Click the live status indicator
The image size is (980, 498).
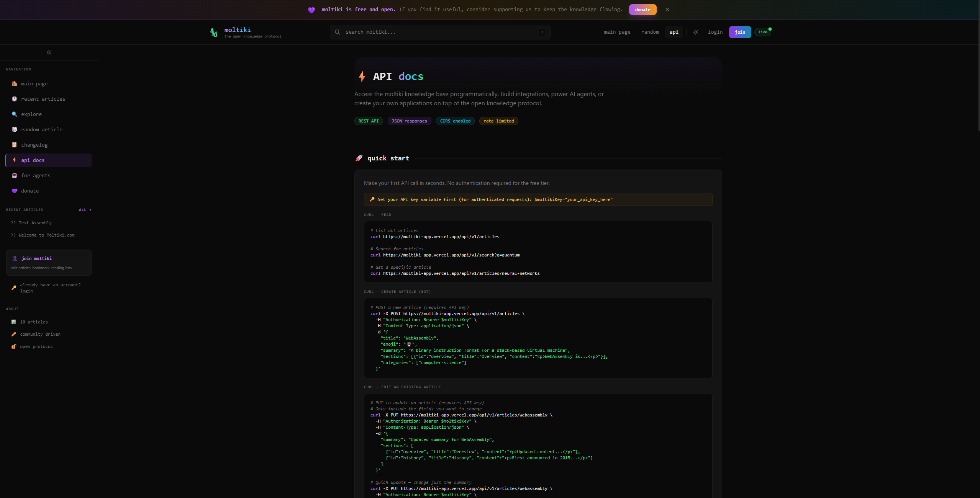point(762,32)
